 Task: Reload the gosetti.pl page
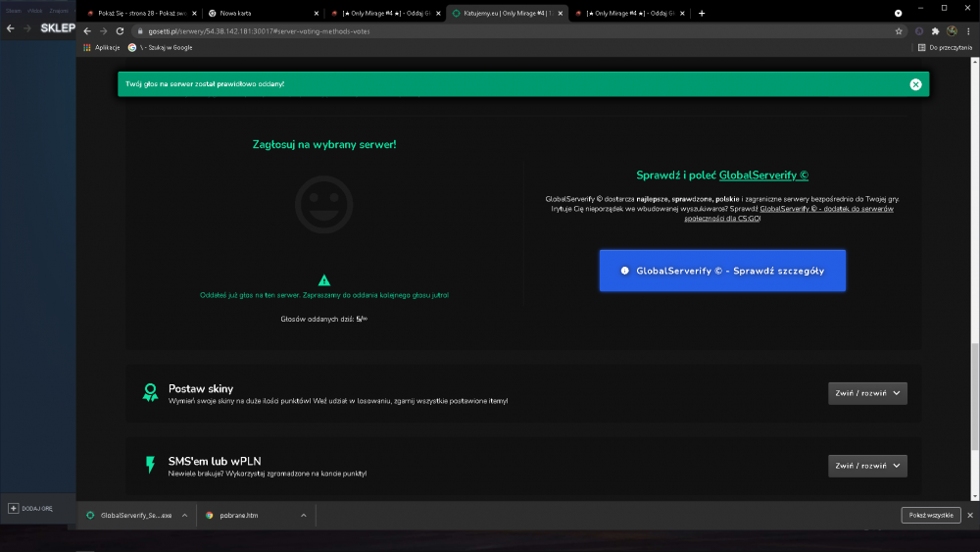tap(120, 31)
